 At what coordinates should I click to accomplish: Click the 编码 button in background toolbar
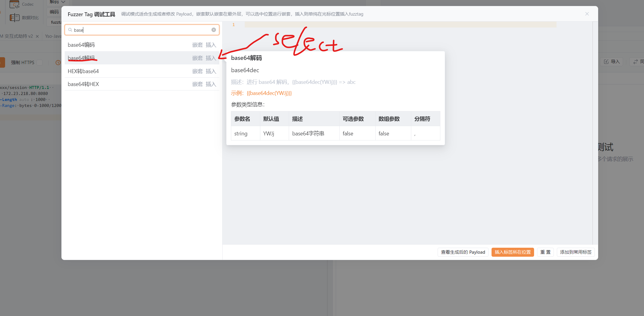tap(54, 12)
